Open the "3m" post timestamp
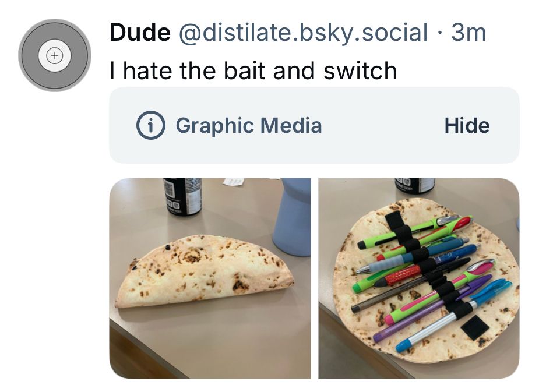The image size is (546, 392). (x=468, y=33)
